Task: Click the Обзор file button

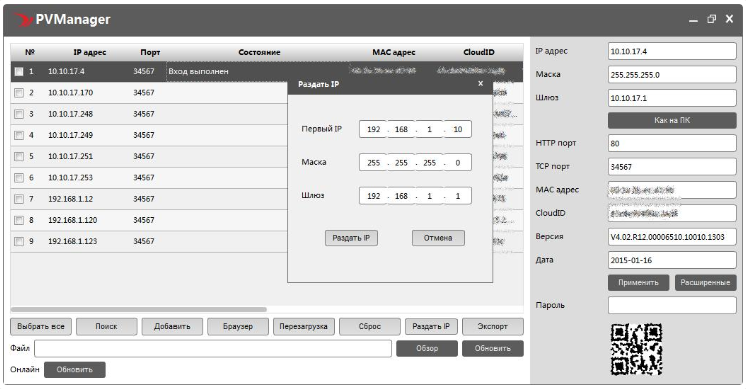Action: 427,349
